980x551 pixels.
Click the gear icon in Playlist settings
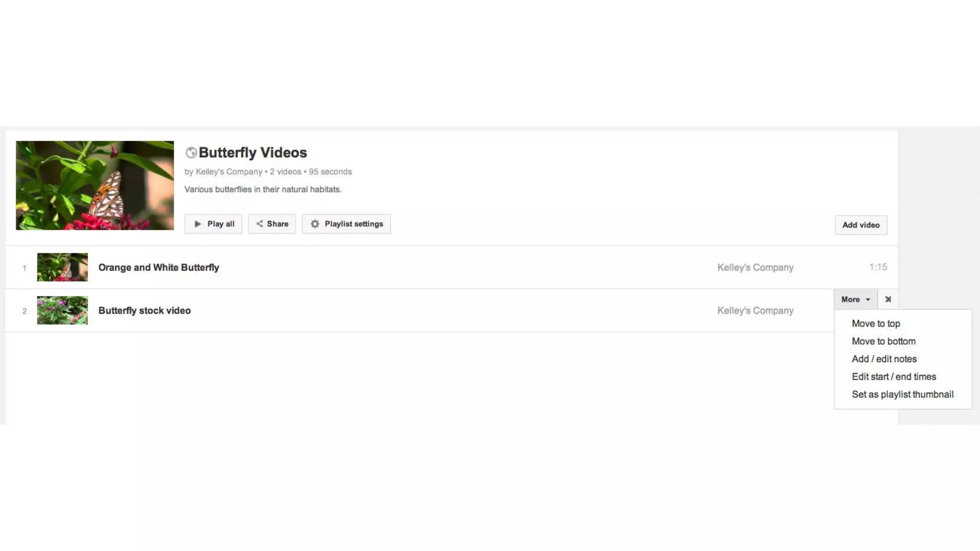coord(314,224)
